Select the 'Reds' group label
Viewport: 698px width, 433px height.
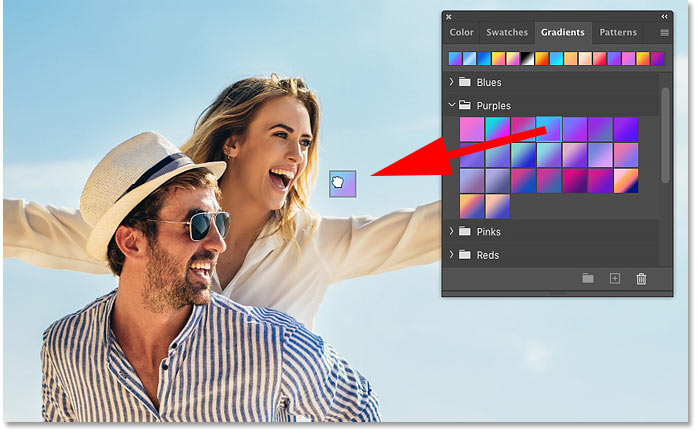(487, 255)
